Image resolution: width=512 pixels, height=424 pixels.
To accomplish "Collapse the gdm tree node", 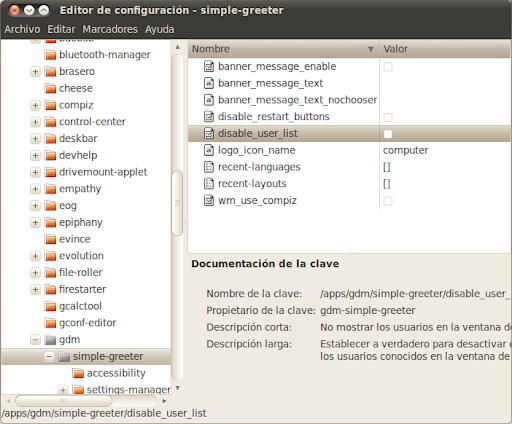I will (35, 340).
